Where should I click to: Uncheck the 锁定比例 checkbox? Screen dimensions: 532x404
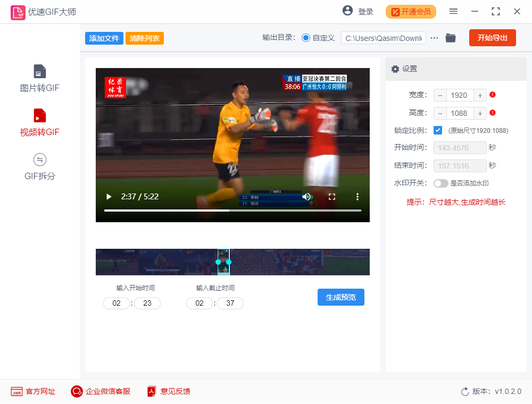pyautogui.click(x=437, y=130)
